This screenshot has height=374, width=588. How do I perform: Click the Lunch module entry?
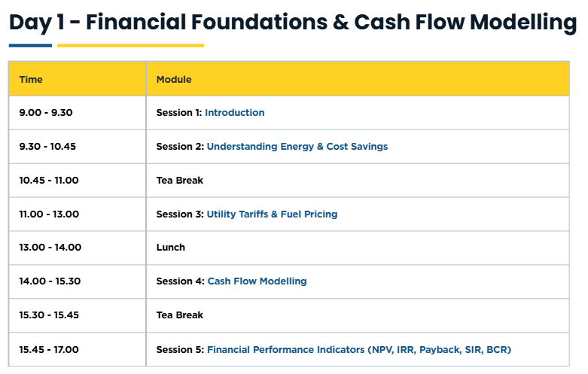(171, 248)
